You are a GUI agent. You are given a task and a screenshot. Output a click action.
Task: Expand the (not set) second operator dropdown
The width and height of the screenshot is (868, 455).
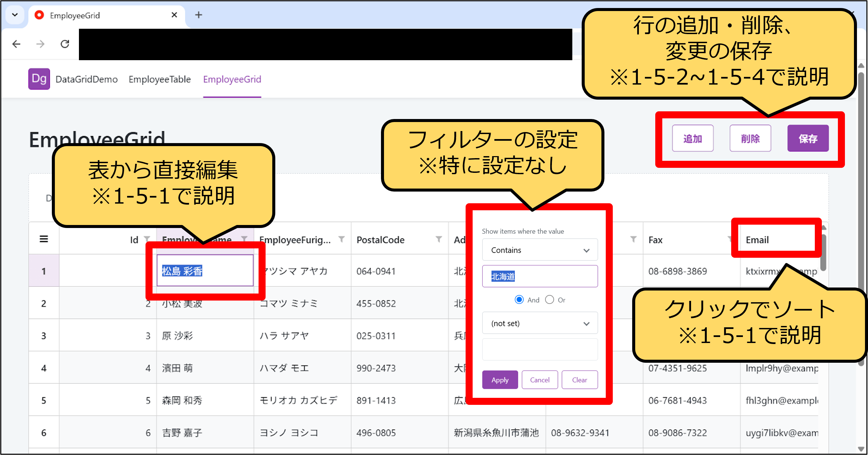pyautogui.click(x=540, y=323)
